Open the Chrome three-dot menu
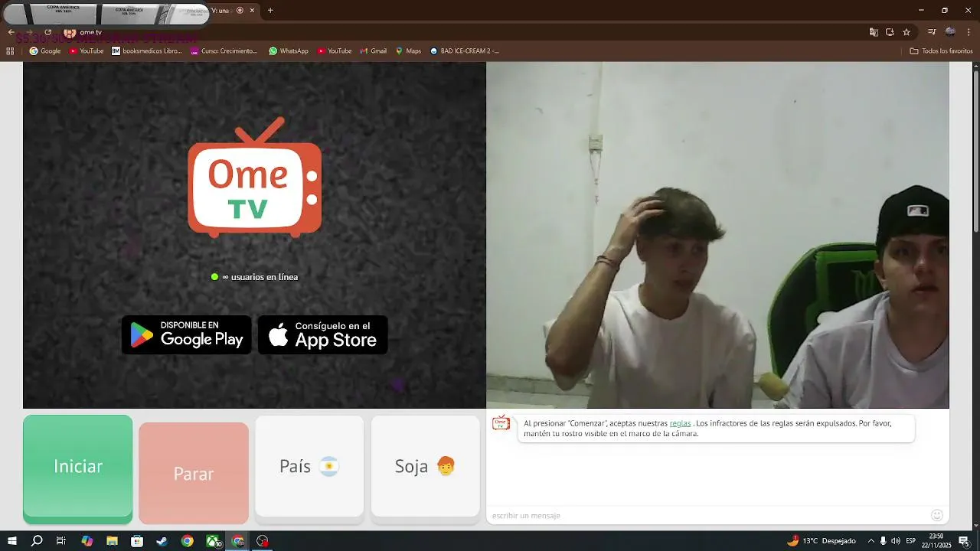 (969, 32)
